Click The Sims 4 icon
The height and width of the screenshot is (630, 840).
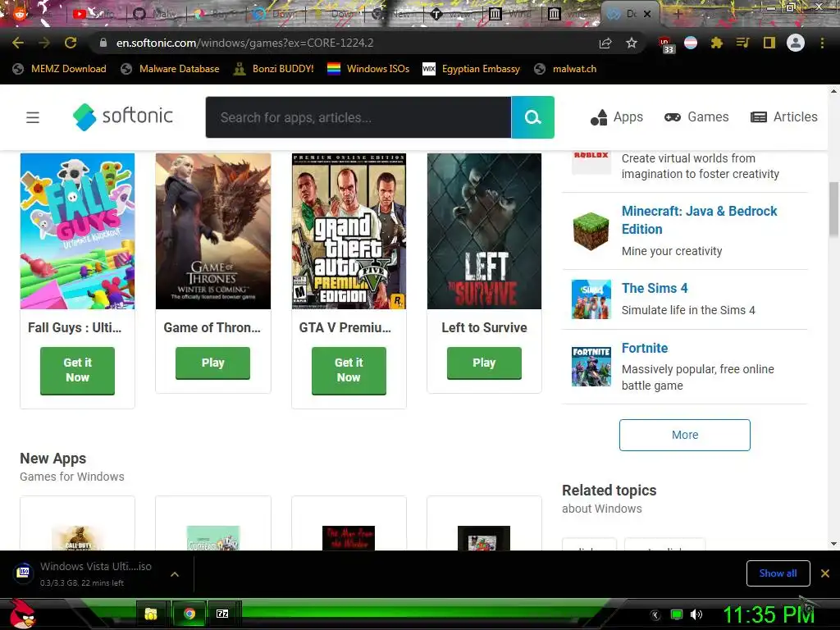[591, 299]
